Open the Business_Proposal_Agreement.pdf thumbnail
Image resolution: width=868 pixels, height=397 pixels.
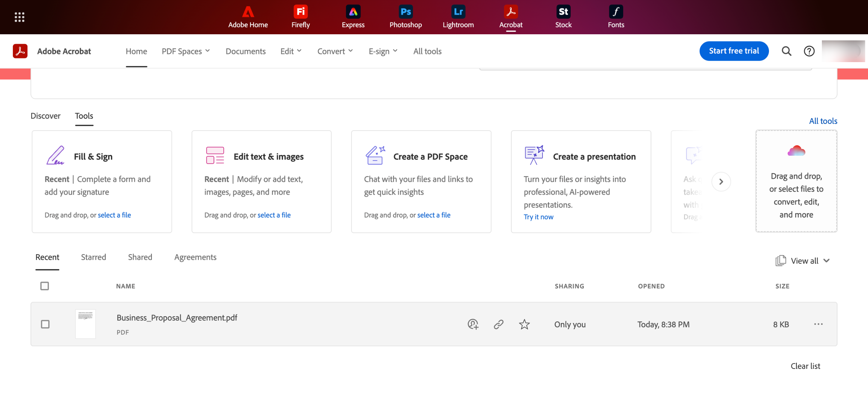pos(85,324)
